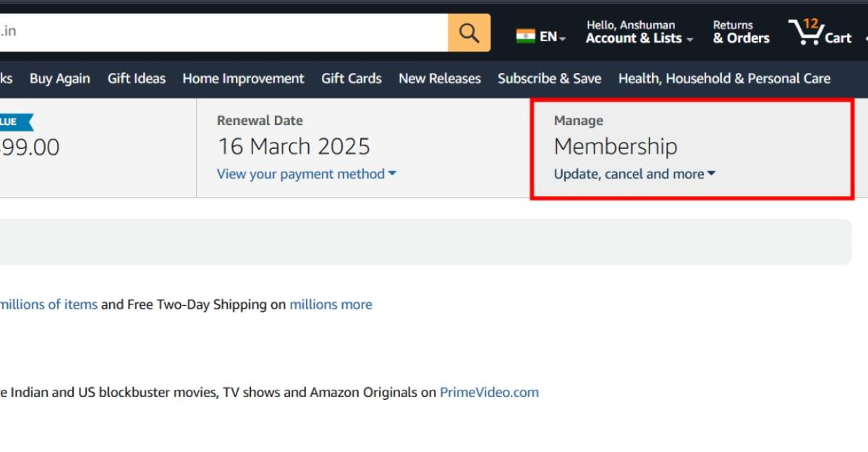Viewport: 868px width, 452px height.
Task: Visit the PrimeVideo.com link
Action: tap(489, 392)
